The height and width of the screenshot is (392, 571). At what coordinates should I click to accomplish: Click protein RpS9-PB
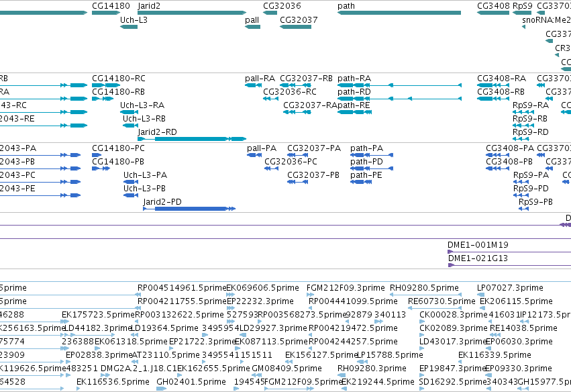point(523,209)
